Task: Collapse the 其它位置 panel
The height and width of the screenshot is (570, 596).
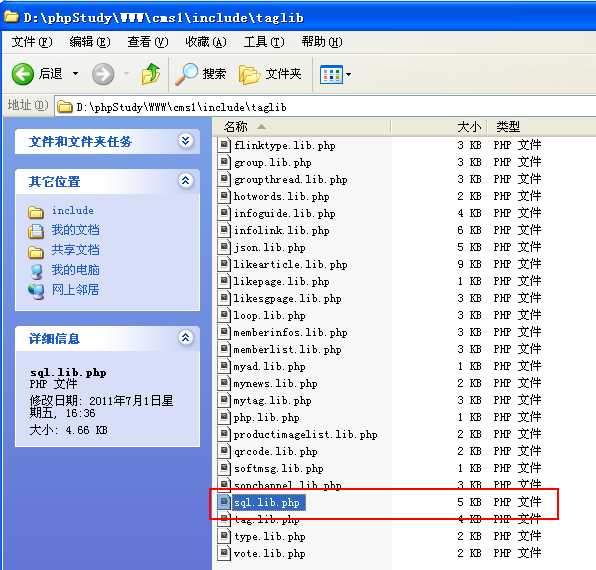Action: (185, 181)
